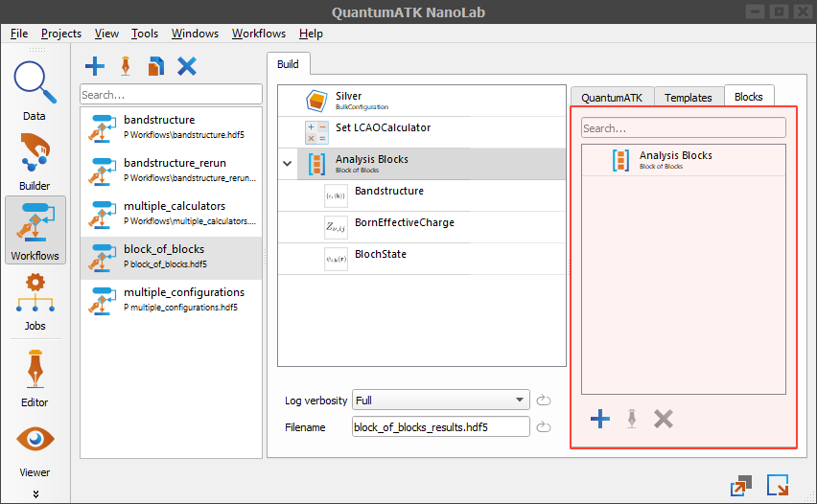817x504 pixels.
Task: Reset Log verbosity to default
Action: (544, 400)
